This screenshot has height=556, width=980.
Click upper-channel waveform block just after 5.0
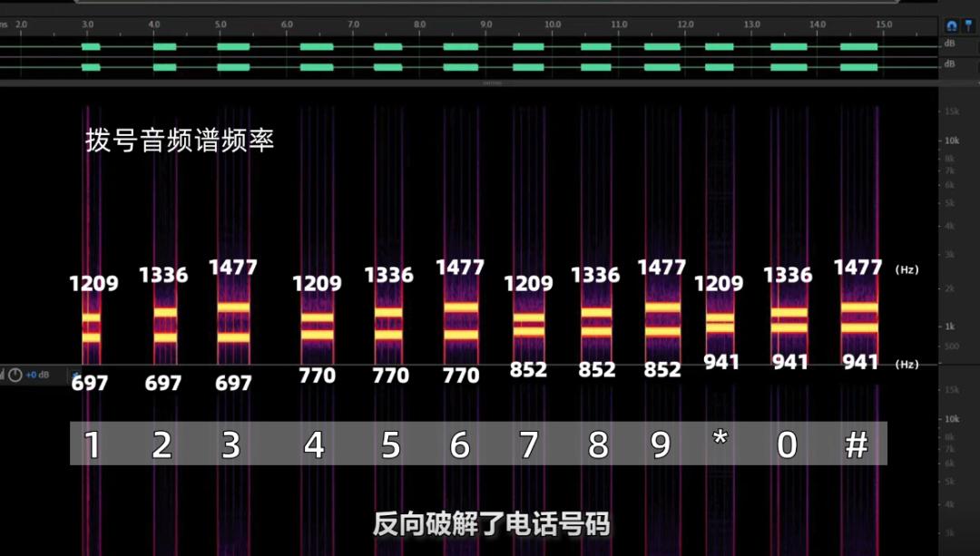pyautogui.click(x=233, y=47)
